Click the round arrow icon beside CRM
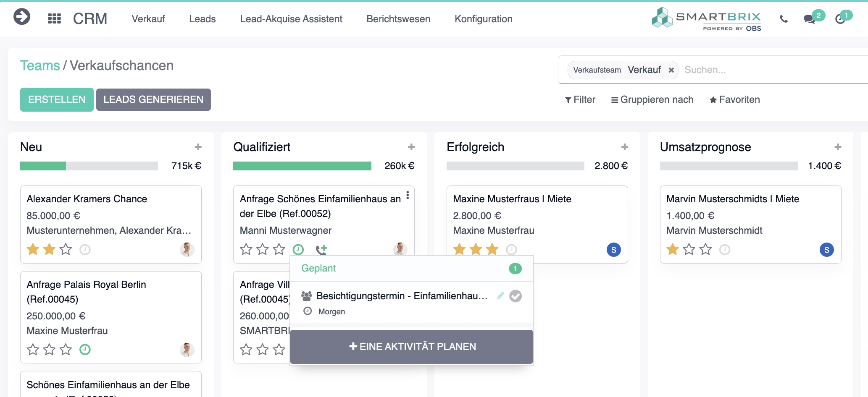Screen dimensions: 868x397 tap(22, 17)
